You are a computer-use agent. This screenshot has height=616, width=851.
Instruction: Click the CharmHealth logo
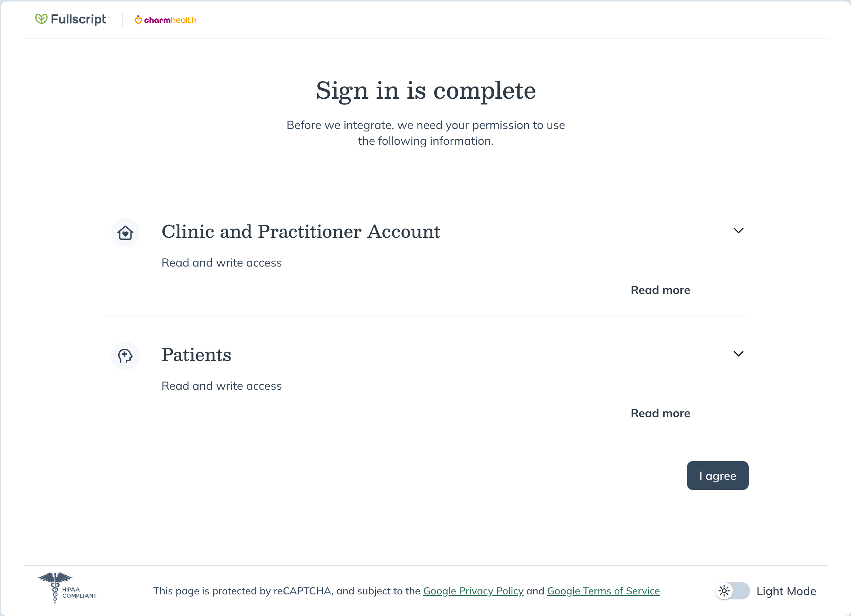coord(165,20)
